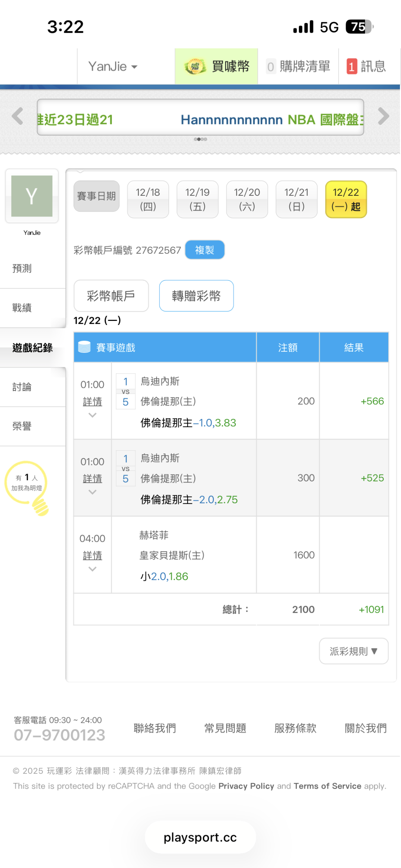
Task: Select the 12/21 (日) date tab
Action: coord(296,199)
